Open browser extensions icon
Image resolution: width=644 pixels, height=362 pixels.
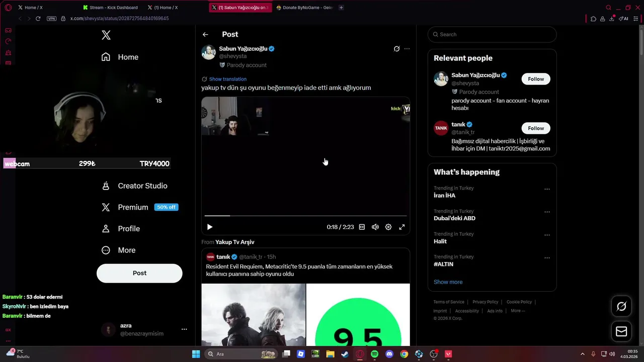click(x=593, y=19)
